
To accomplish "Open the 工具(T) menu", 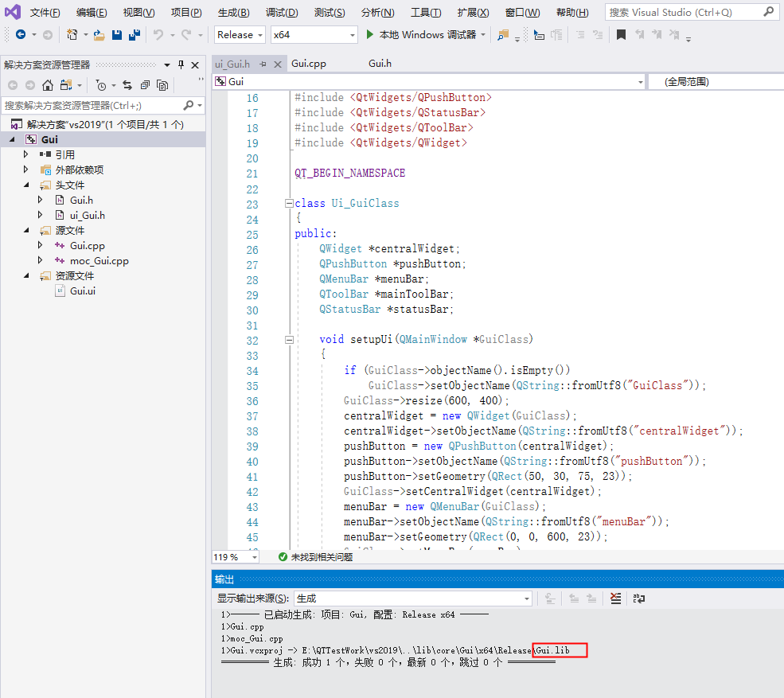I will point(426,13).
